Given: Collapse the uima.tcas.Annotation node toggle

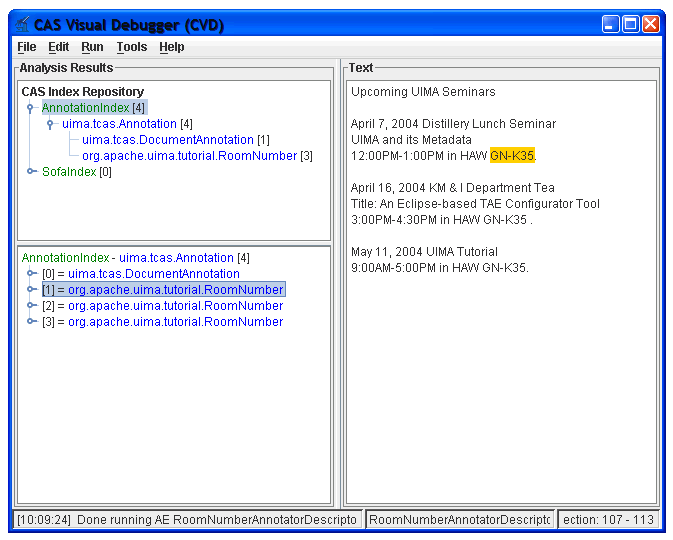Looking at the screenshot, I should tap(51, 124).
